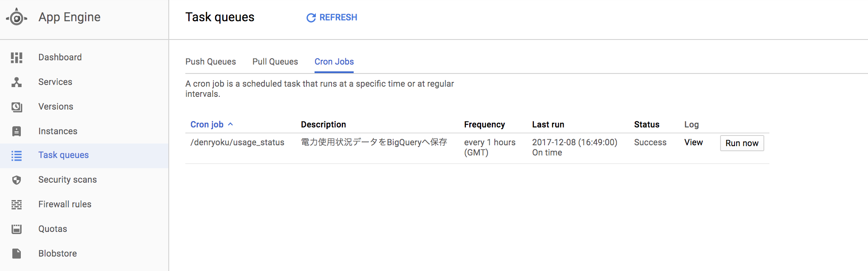The height and width of the screenshot is (271, 868).
Task: Switch to the Push Queues tab
Action: [210, 62]
